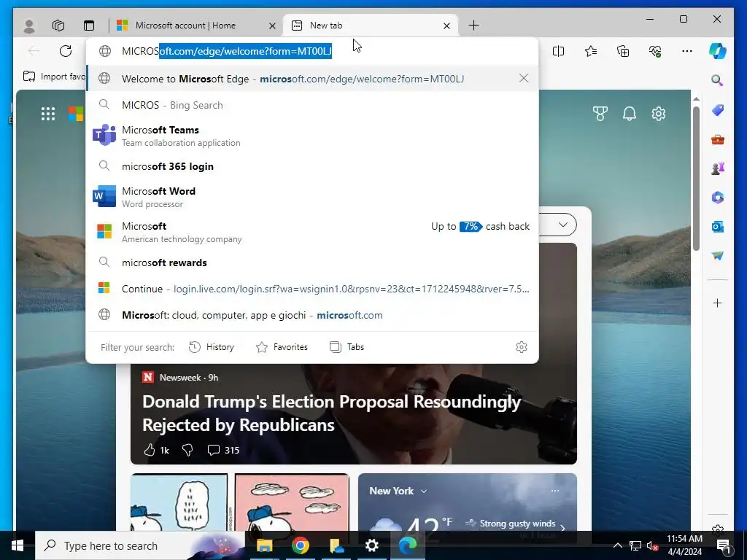
Task: Open Continue login.live.com suggestion
Action: tap(312, 289)
